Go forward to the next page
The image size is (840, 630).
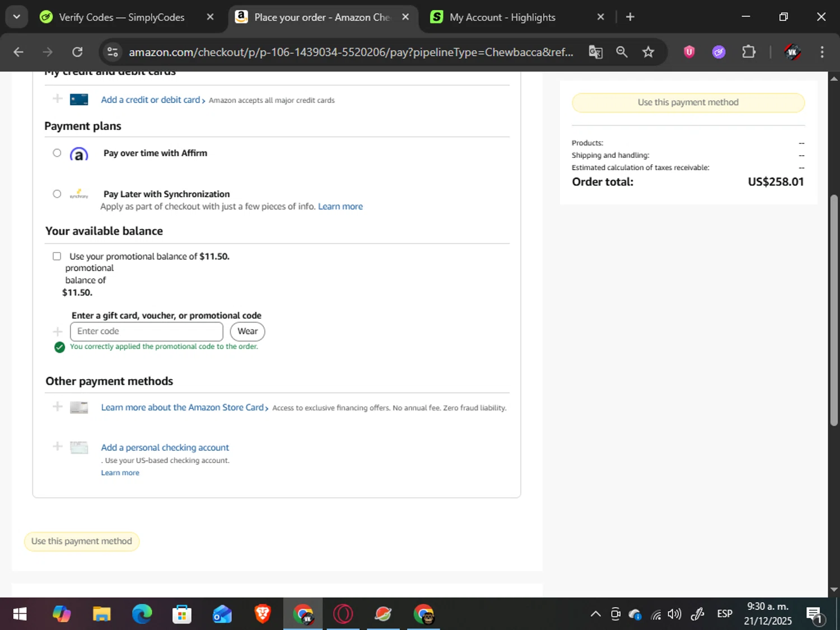[48, 52]
